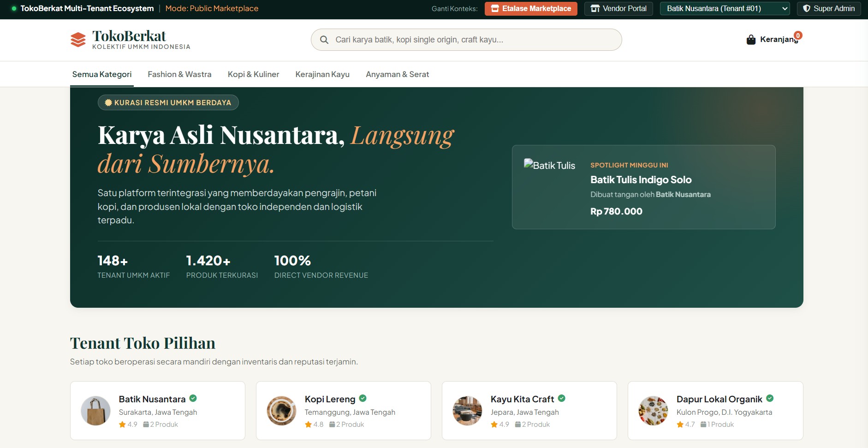
Task: Click the TokoBerkat layered logo icon
Action: tap(78, 40)
